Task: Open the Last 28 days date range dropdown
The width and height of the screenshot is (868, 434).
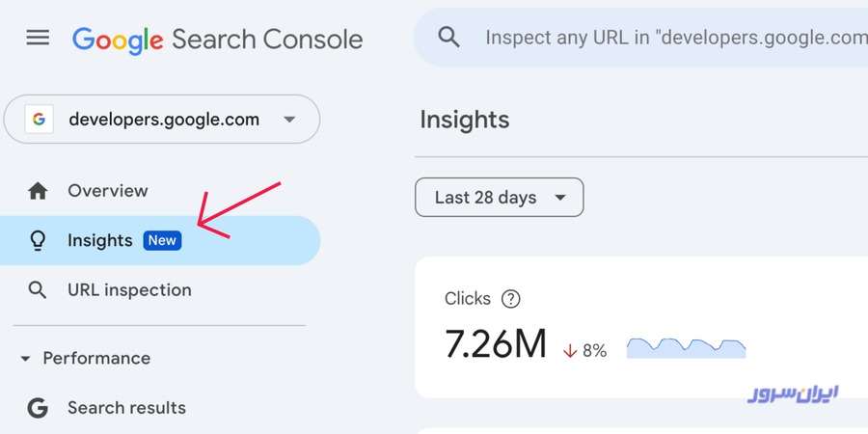Action: tap(500, 197)
